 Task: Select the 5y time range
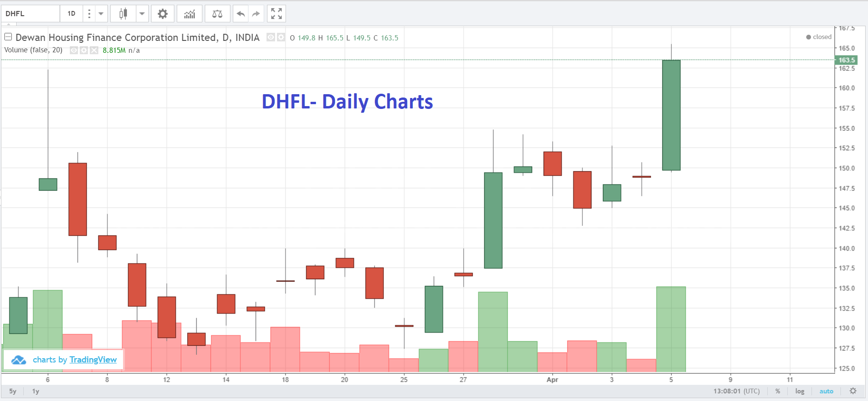click(x=13, y=391)
